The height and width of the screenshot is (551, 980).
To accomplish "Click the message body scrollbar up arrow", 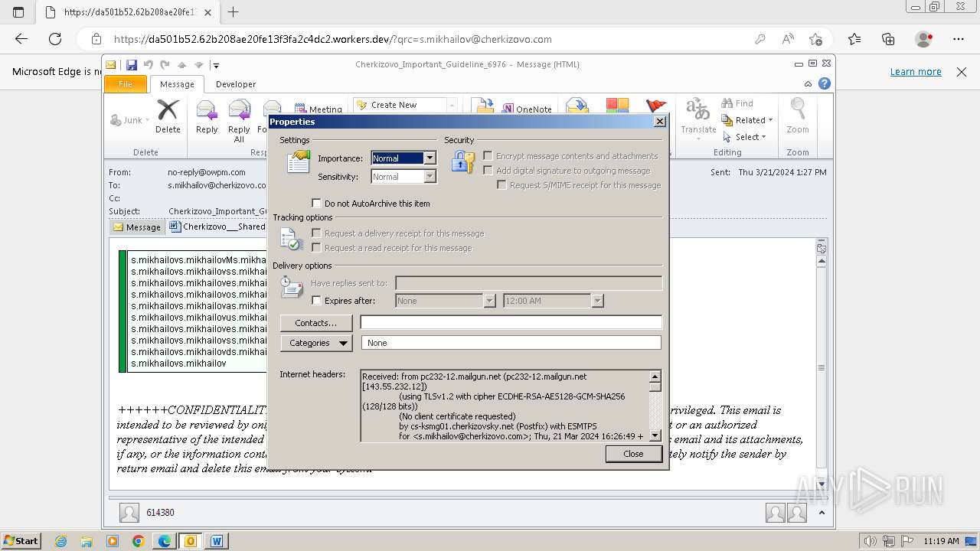I will point(822,262).
